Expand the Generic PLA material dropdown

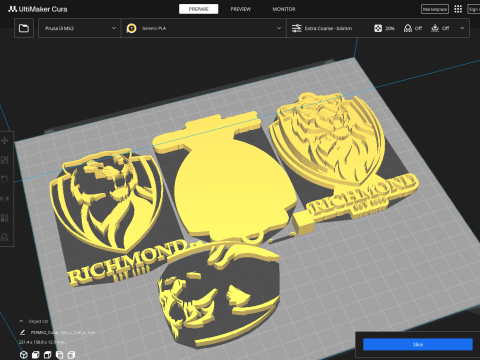click(204, 28)
